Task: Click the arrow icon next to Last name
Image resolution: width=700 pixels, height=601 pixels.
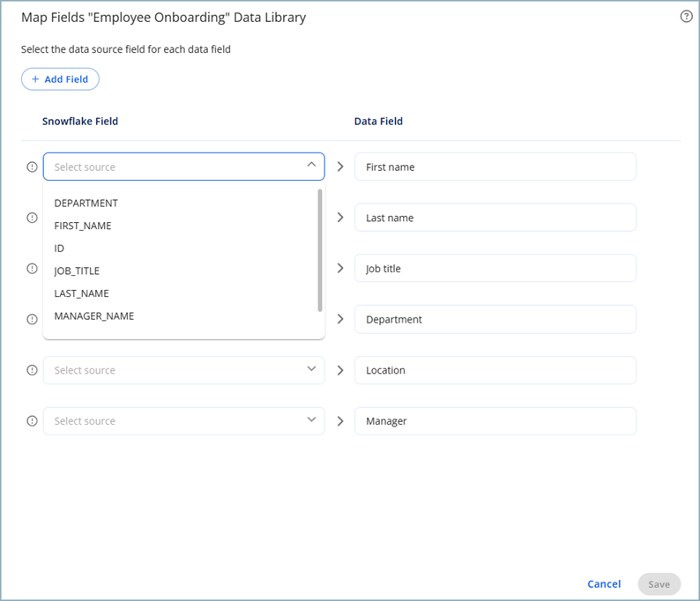Action: (340, 218)
